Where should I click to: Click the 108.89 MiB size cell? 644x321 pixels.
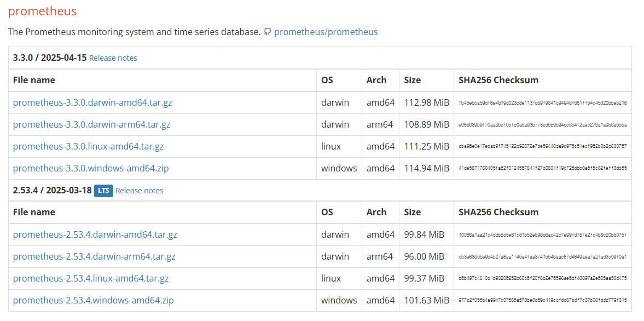(426, 124)
